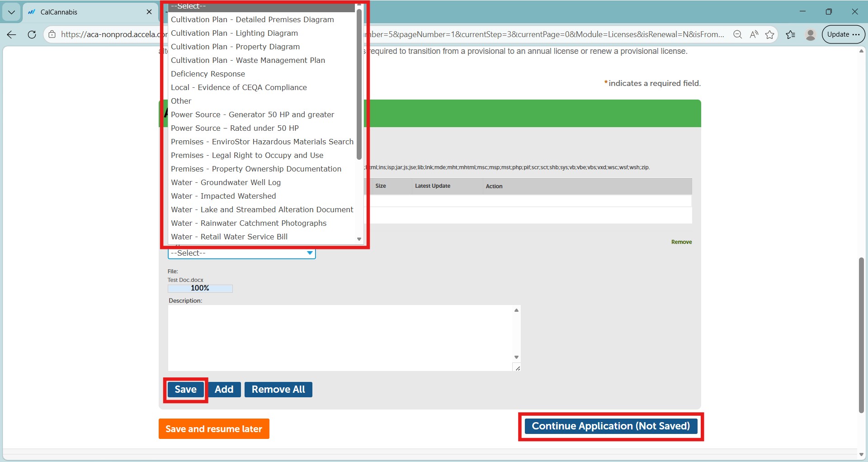This screenshot has height=462, width=868.
Task: Click the dropdown list scroll down arrow
Action: pos(359,239)
